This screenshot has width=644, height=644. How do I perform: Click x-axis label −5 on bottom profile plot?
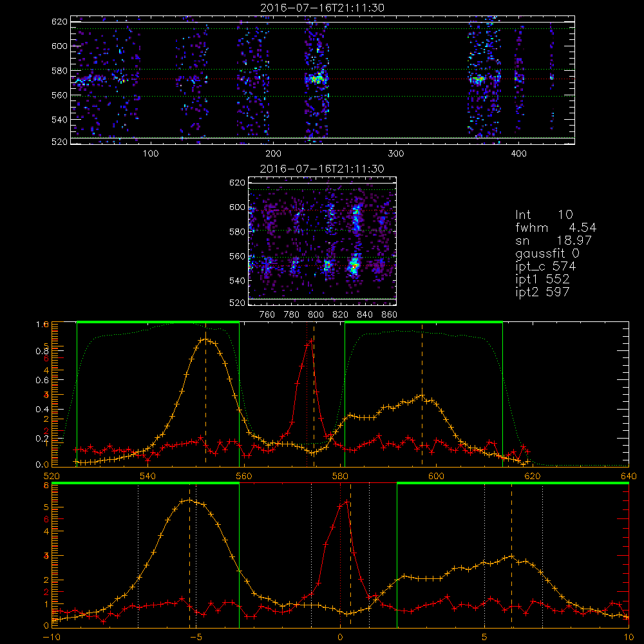[x=196, y=637]
